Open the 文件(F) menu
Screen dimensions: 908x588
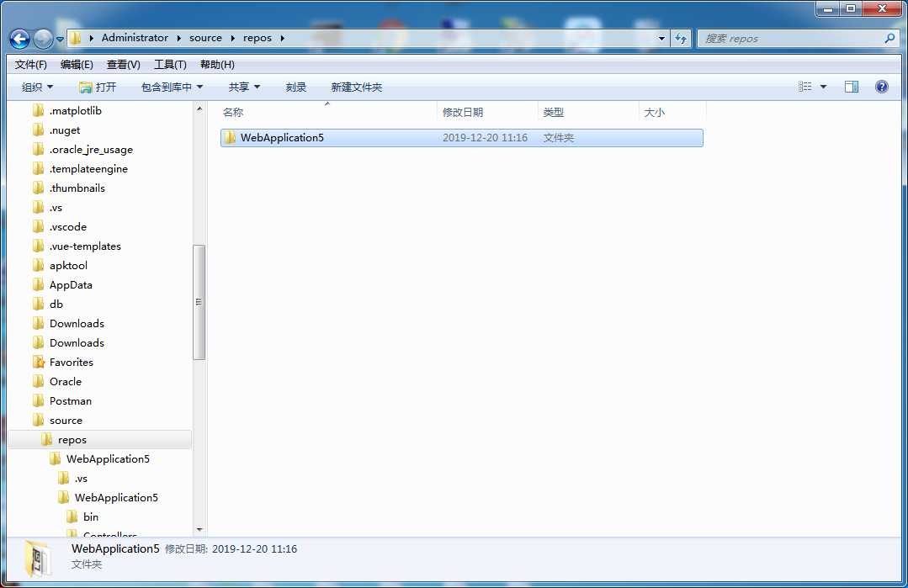(x=30, y=64)
